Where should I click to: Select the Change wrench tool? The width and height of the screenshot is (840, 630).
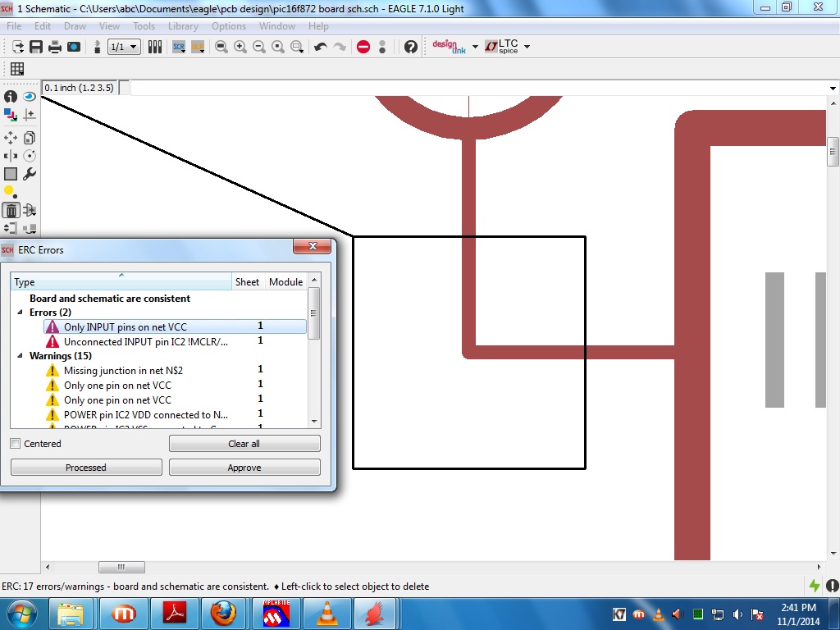point(30,174)
